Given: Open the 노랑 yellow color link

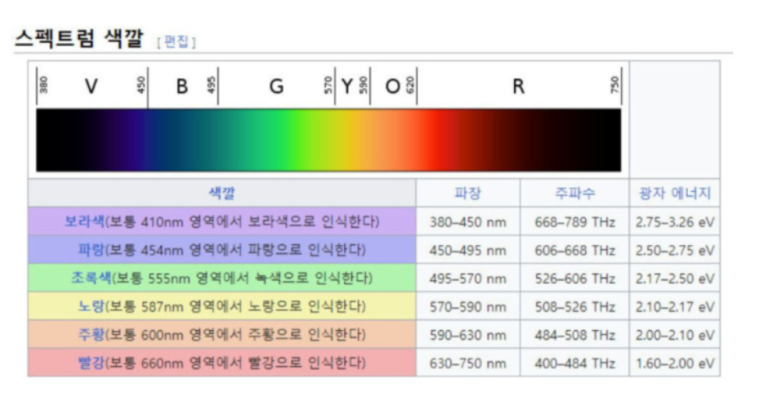Looking at the screenshot, I should pos(91,306).
